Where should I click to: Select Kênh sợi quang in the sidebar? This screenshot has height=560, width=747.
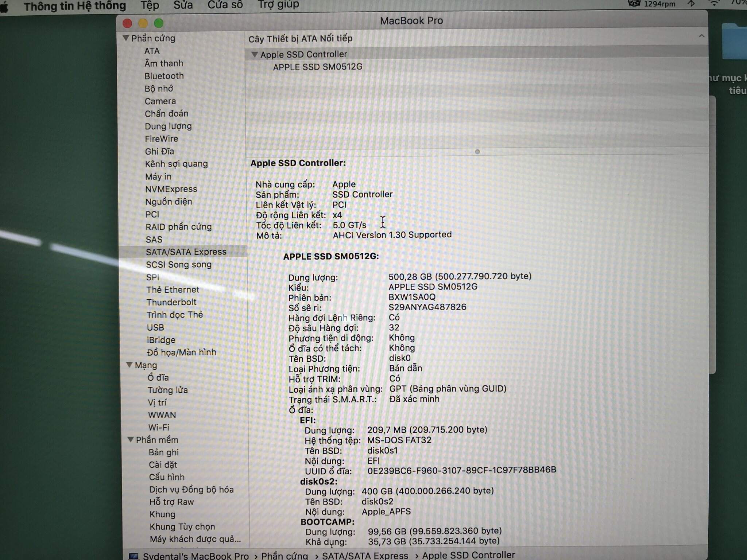pyautogui.click(x=176, y=164)
